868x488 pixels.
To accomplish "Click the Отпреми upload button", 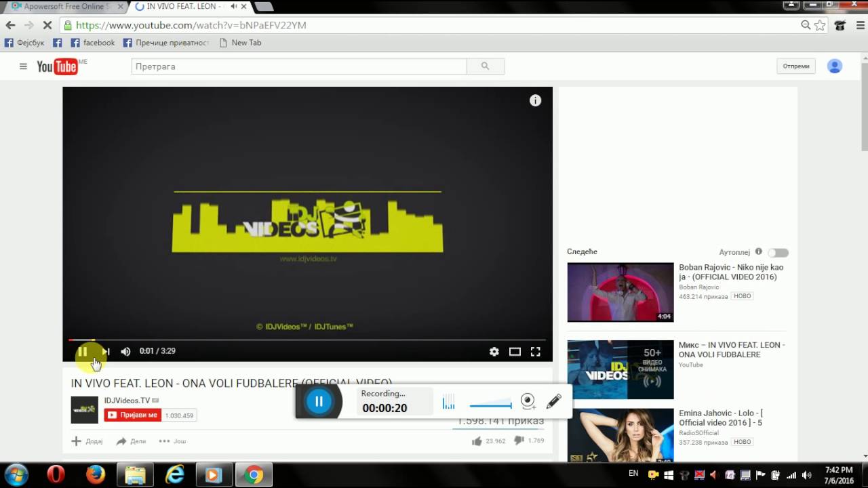I will 796,66.
